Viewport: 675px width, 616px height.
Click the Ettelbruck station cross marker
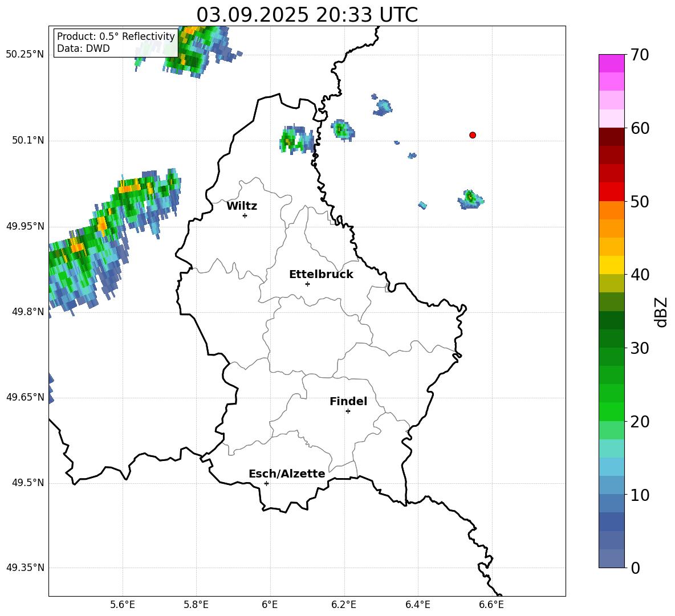pyautogui.click(x=307, y=284)
